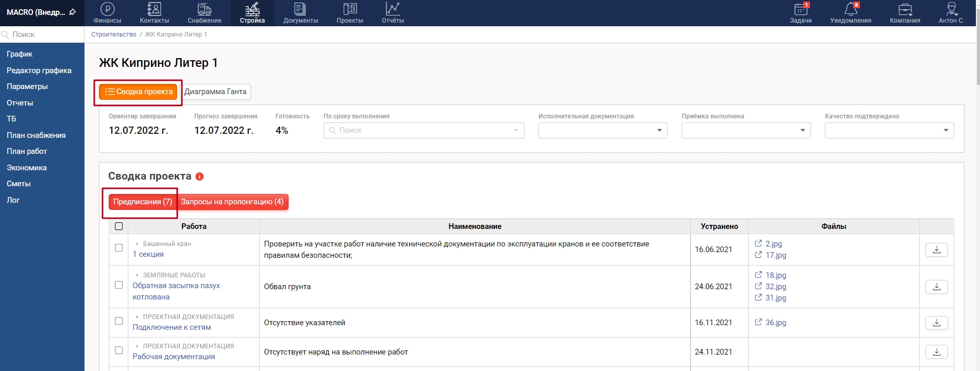
Task: Show Уведомления bell icon
Action: point(851,10)
